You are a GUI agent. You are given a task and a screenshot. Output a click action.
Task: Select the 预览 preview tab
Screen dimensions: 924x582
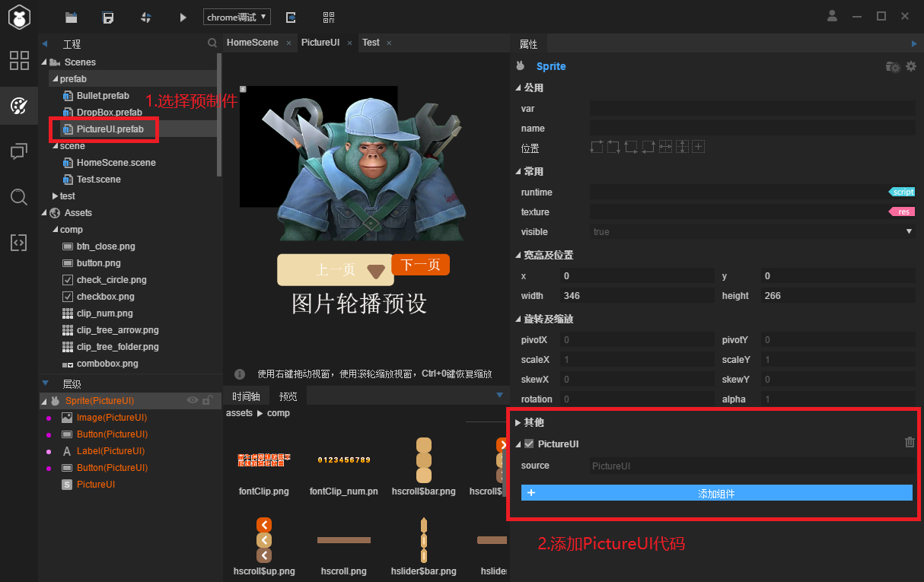point(288,396)
